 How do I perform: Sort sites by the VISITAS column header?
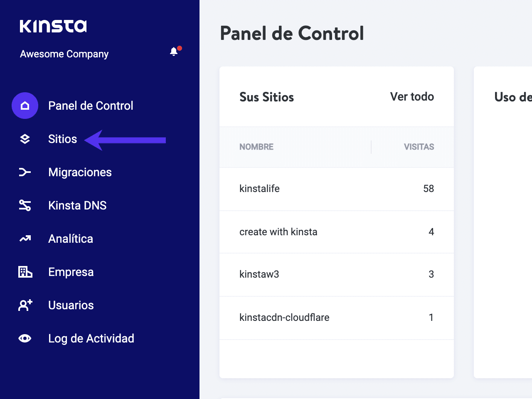coord(419,147)
